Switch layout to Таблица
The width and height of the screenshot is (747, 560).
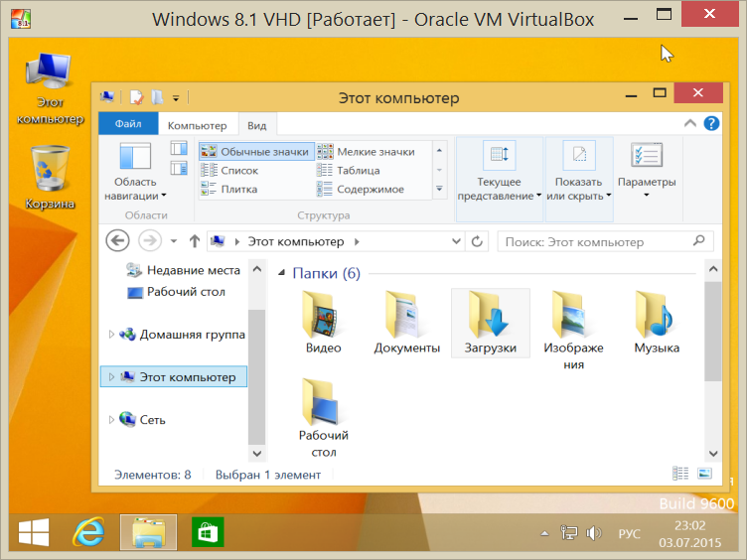tap(349, 170)
